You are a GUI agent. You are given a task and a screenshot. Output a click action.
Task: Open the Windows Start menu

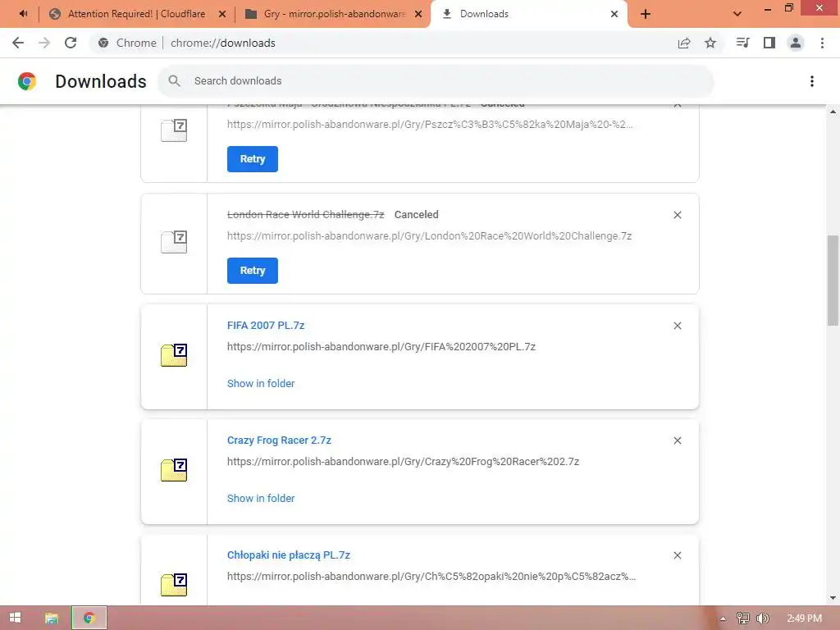[x=15, y=618]
